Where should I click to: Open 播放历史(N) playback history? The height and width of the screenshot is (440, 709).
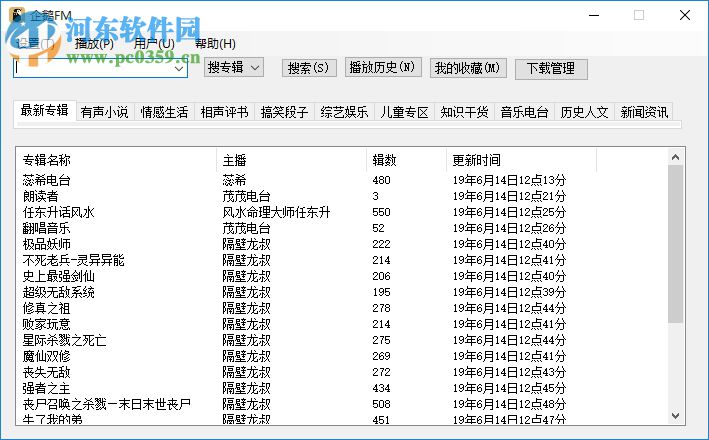(x=383, y=67)
